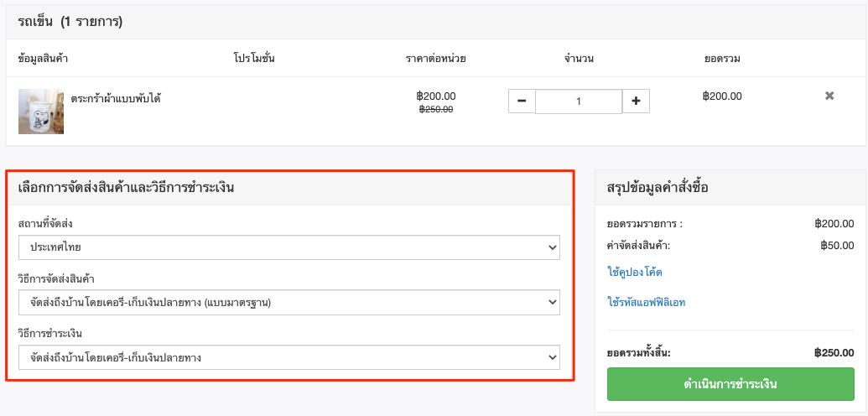This screenshot has height=416, width=868.
Task: Click the product name ตระกร้าผ้าแบบพับได้
Action: pos(116,99)
